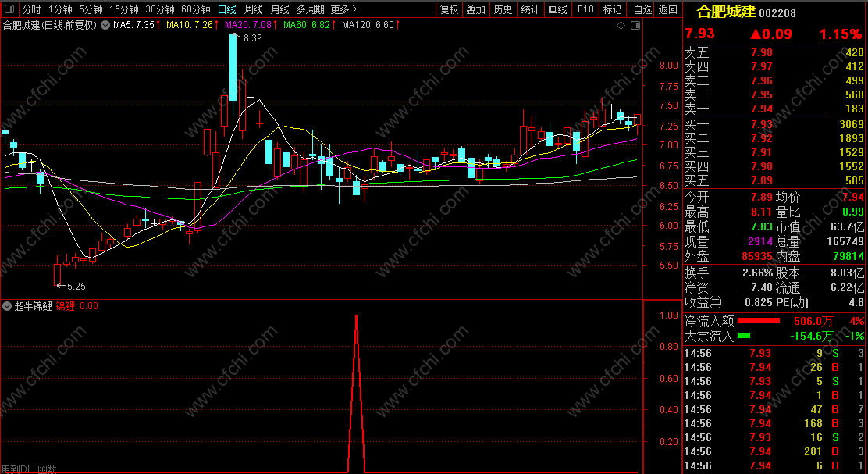This screenshot has width=868, height=474.
Task: Open the MA indicator settings round arrow
Action: point(105,25)
